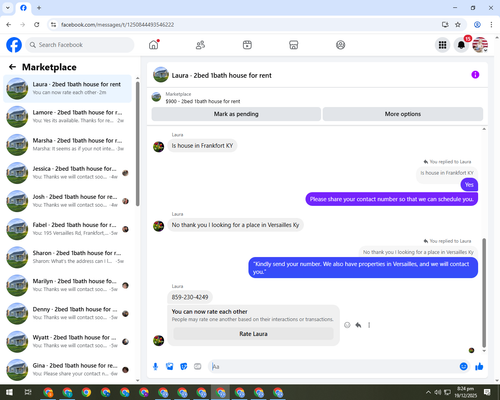This screenshot has height=400, width=500.
Task: Click Laura's avatar in the chat header
Action: 161,75
